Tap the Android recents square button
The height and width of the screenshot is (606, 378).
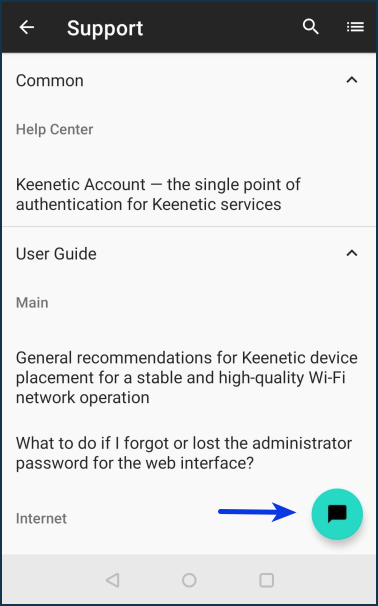pos(266,580)
